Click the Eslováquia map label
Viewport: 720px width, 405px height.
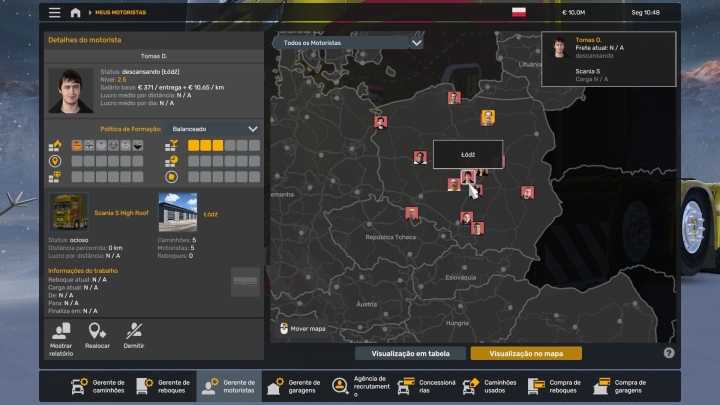(461, 277)
